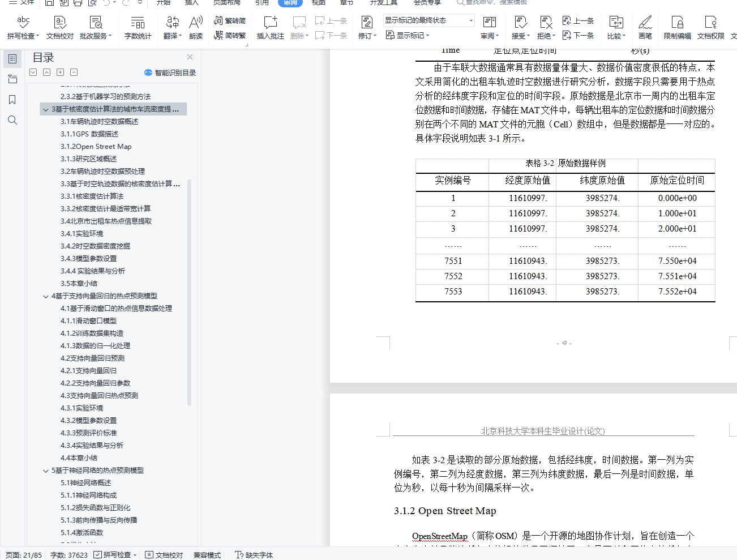Open the 批改服务 correction service
This screenshot has height=560, width=737.
pyautogui.click(x=96, y=27)
